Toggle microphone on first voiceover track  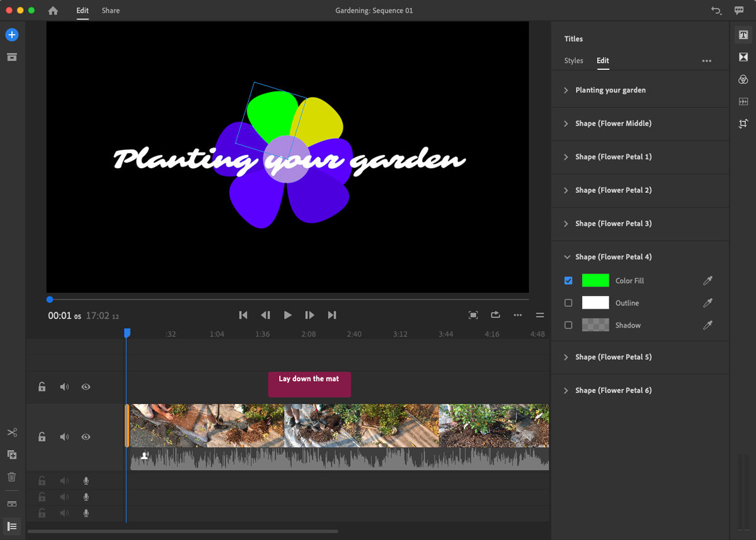click(86, 481)
